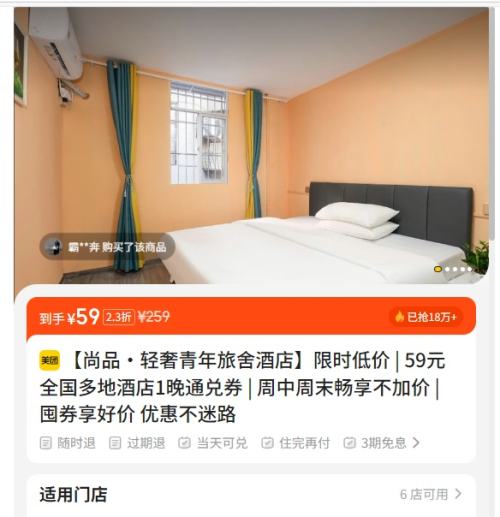
Task: Click the yellow Meituan logo badge
Action: [50, 360]
